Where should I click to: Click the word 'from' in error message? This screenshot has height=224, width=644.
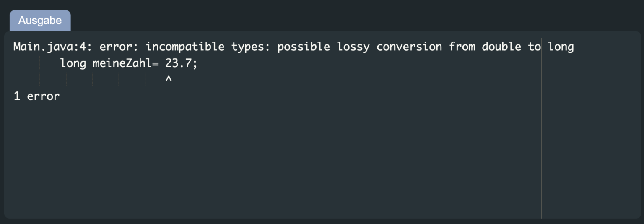click(462, 47)
